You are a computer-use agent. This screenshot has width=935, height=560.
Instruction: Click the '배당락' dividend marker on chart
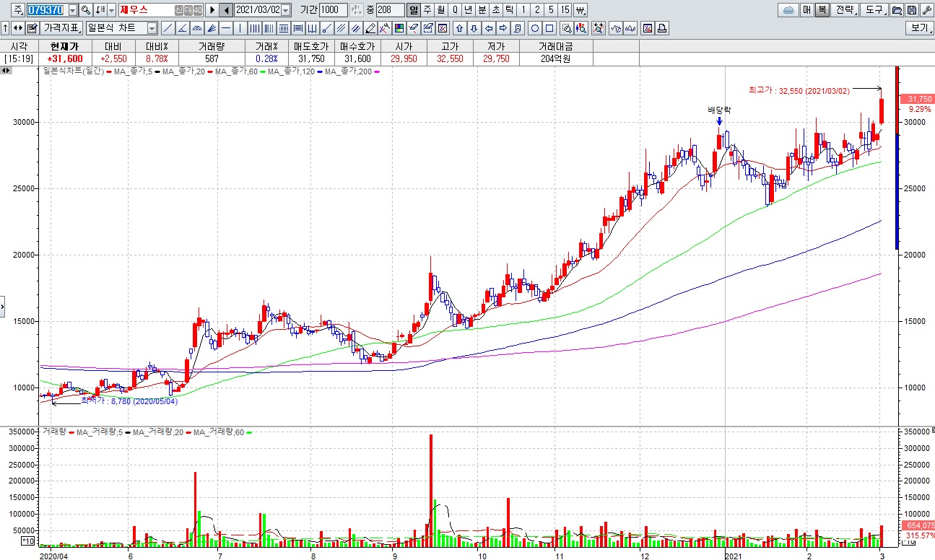tap(719, 110)
